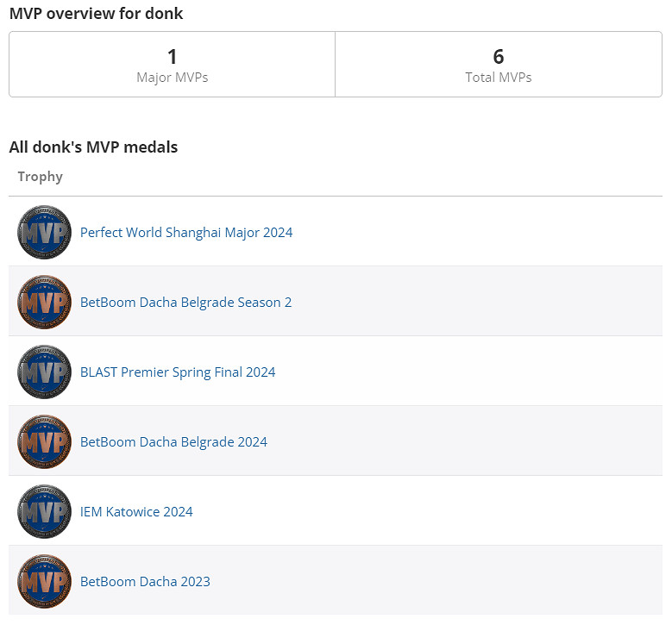Image resolution: width=672 pixels, height=625 pixels.
Task: Click the Perfect World Shanghai Major MVP medal icon
Action: (x=44, y=232)
